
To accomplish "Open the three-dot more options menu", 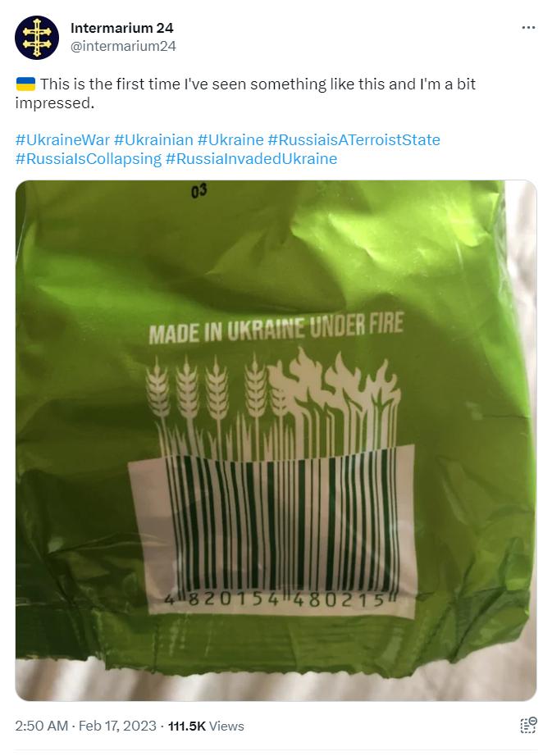I will [528, 28].
